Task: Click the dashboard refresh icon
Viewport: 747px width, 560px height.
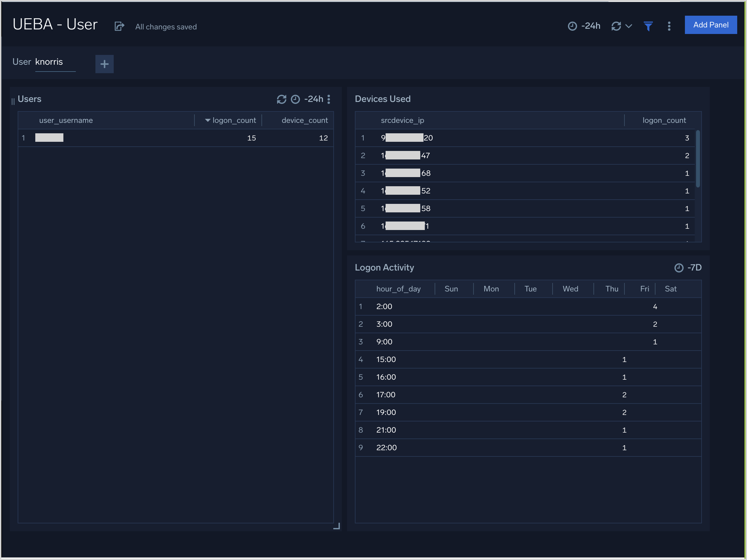Action: (x=616, y=26)
